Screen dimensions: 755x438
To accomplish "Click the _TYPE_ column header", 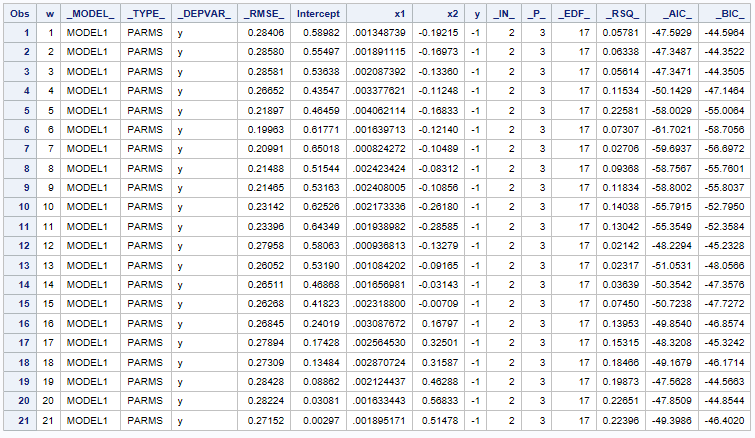I will (x=148, y=16).
